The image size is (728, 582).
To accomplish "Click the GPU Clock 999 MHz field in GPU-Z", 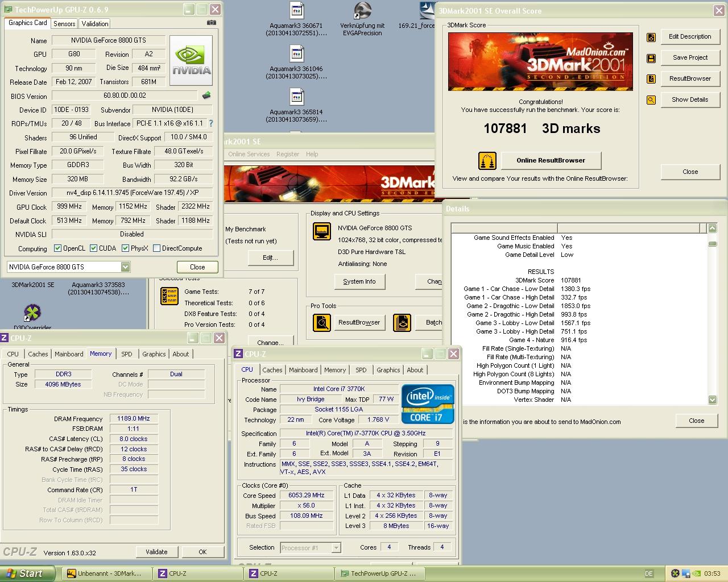I will [x=69, y=207].
